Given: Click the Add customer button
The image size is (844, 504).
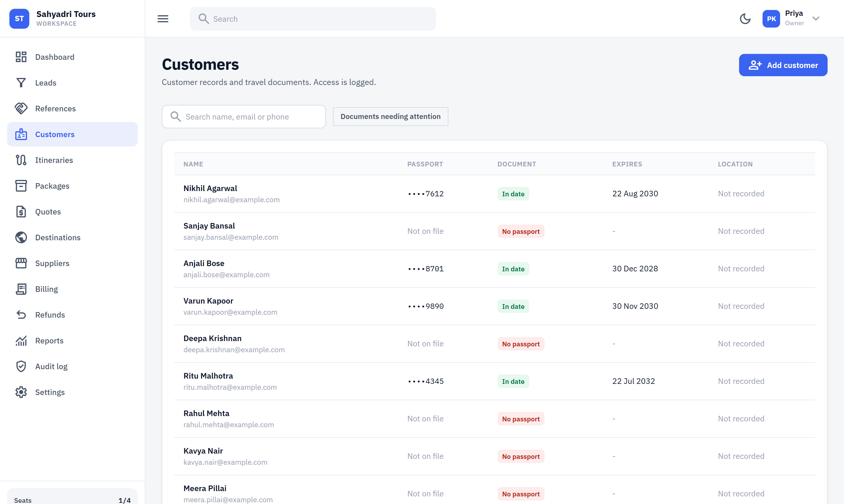Looking at the screenshot, I should tap(783, 65).
